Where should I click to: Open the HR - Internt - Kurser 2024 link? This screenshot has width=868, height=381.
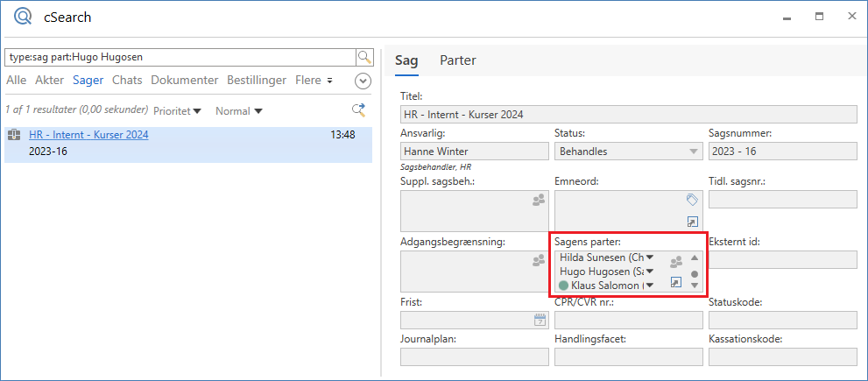click(88, 135)
